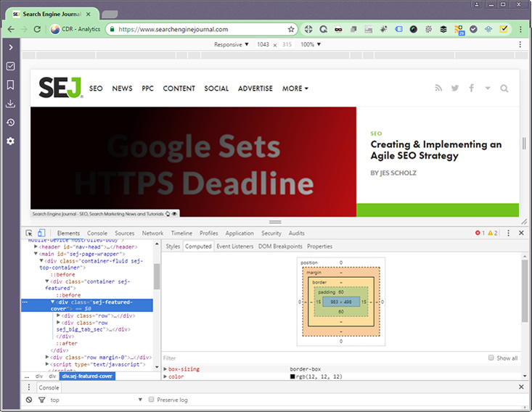The height and width of the screenshot is (412, 532).
Task: Open the tasks checkbox sidebar icon
Action: pos(10,66)
